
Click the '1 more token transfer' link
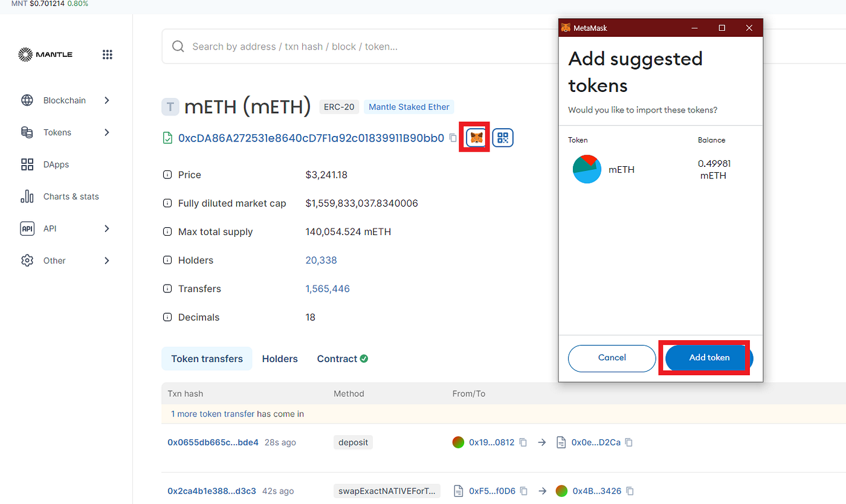[x=213, y=414]
